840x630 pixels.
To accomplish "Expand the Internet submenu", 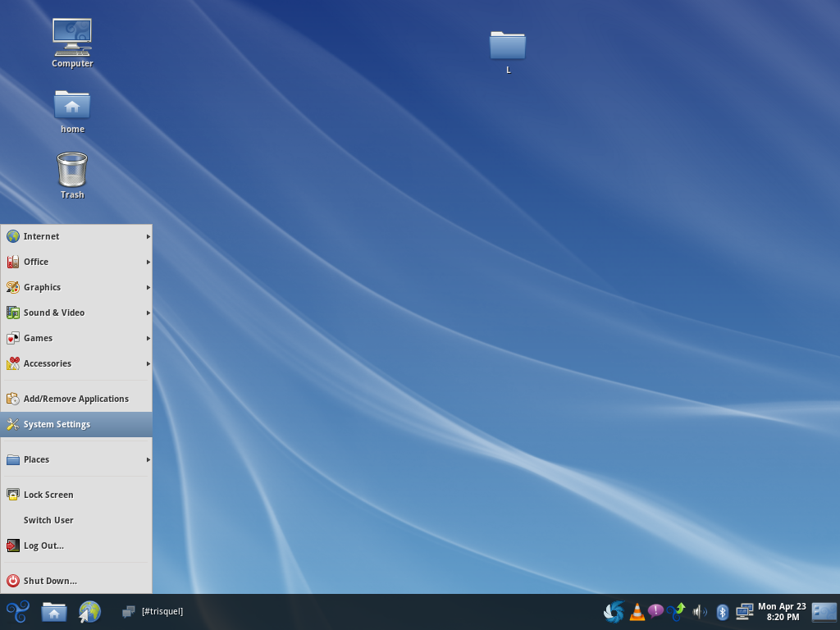I will 76,236.
